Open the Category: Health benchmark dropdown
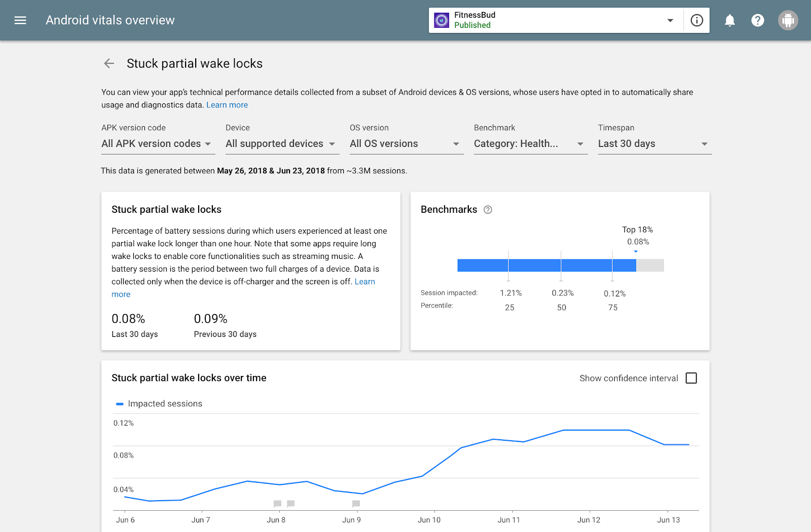The width and height of the screenshot is (811, 532). [x=531, y=144]
